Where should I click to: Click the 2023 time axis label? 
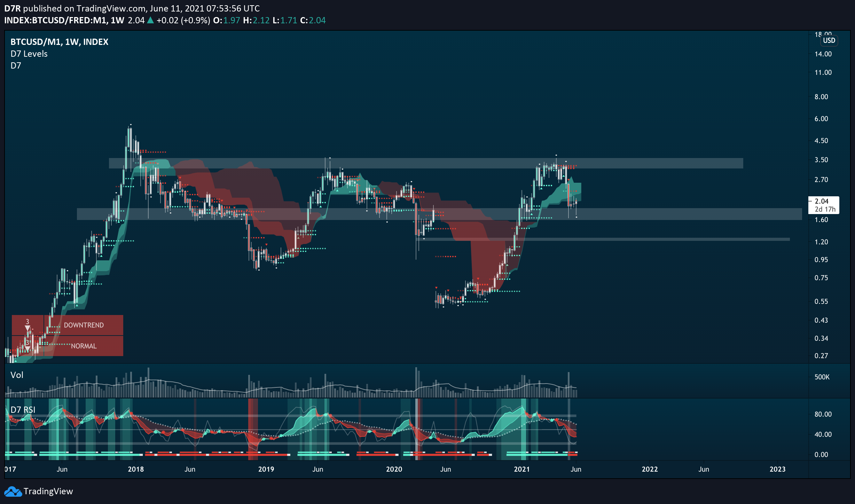pyautogui.click(x=777, y=469)
